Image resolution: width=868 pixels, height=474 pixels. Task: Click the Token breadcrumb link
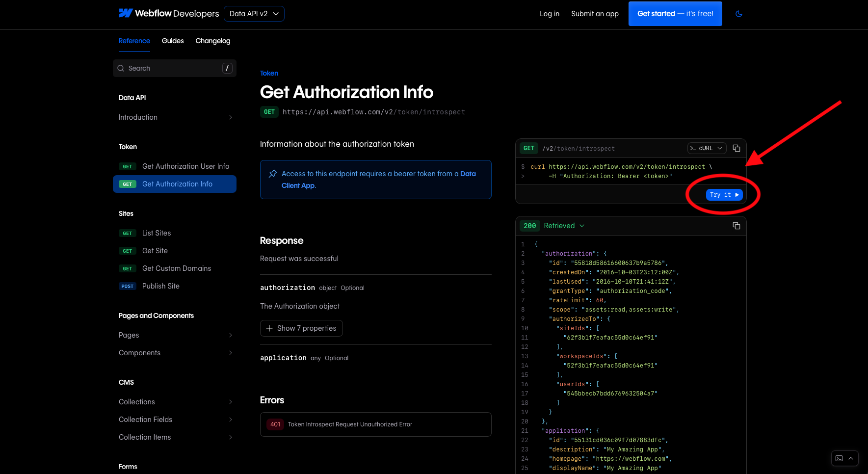click(269, 73)
